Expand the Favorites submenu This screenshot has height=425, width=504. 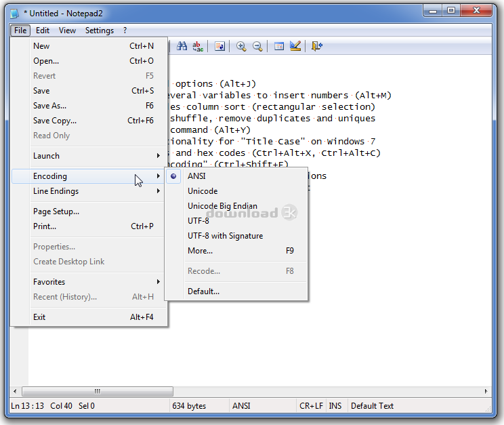(x=89, y=282)
